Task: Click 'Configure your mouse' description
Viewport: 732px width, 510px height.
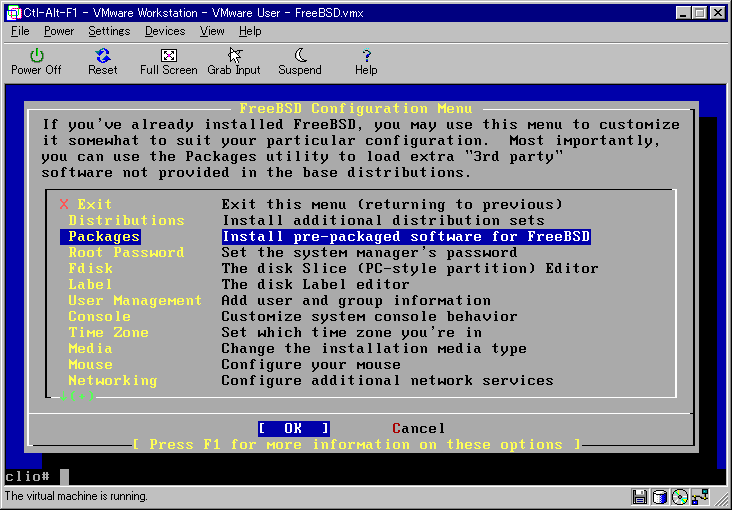Action: tap(311, 364)
